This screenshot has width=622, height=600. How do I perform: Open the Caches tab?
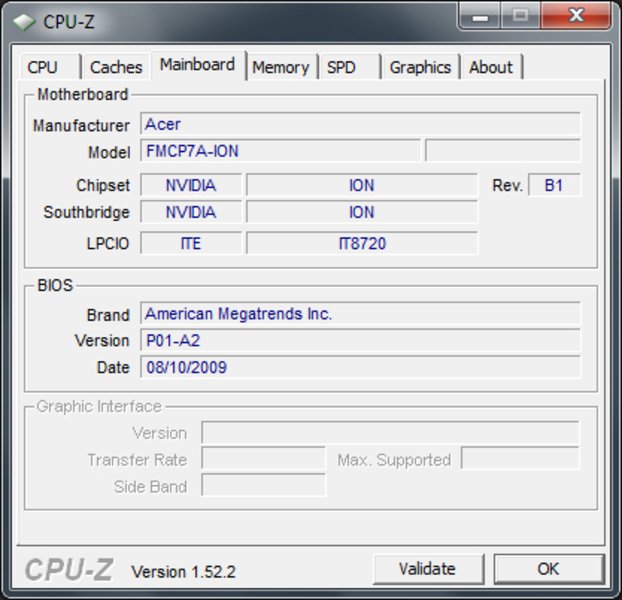(x=116, y=67)
